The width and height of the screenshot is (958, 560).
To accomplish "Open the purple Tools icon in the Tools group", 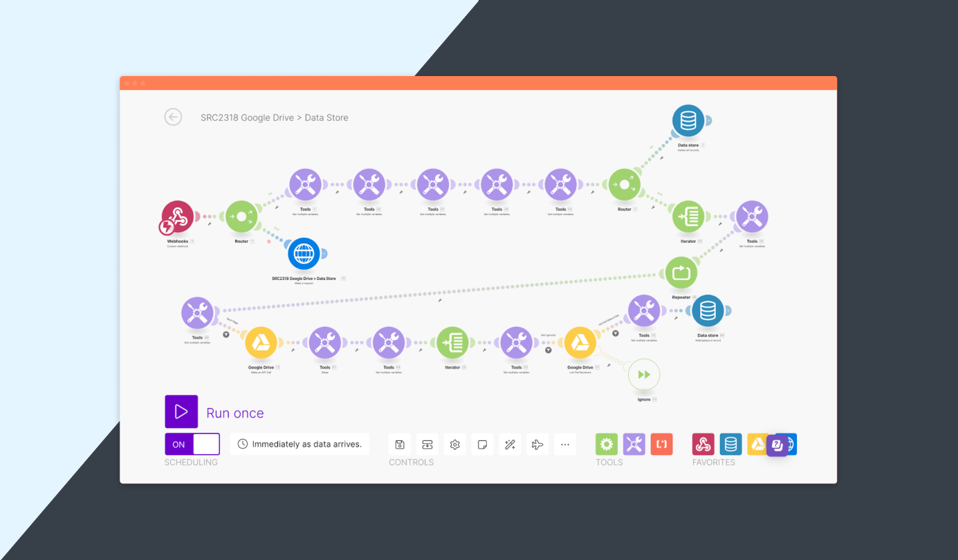I will (x=634, y=445).
